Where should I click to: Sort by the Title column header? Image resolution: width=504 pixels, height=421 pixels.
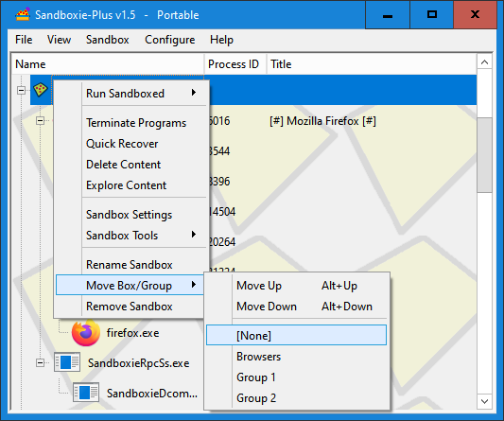pos(372,64)
